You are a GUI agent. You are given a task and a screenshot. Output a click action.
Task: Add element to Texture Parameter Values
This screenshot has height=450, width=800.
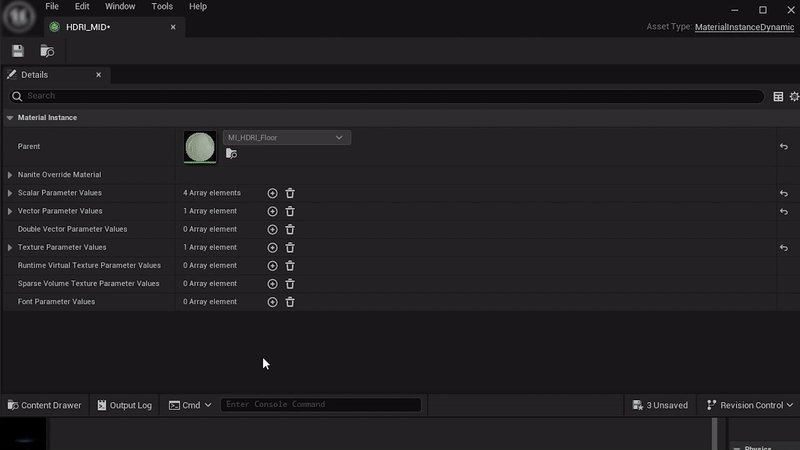click(x=272, y=247)
